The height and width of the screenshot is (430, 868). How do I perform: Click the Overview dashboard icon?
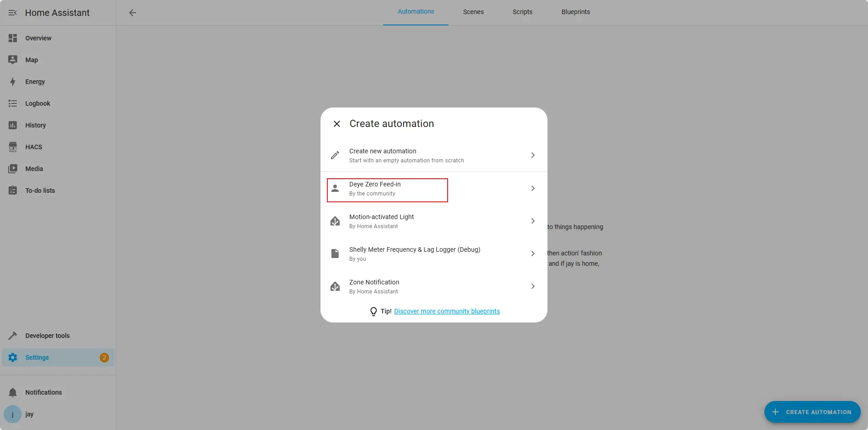(x=13, y=38)
